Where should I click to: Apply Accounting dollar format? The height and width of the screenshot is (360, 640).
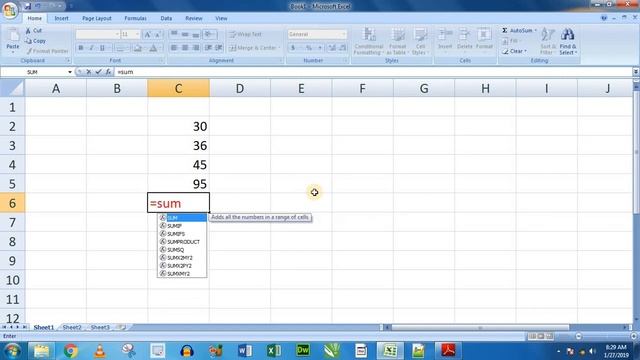pos(293,48)
